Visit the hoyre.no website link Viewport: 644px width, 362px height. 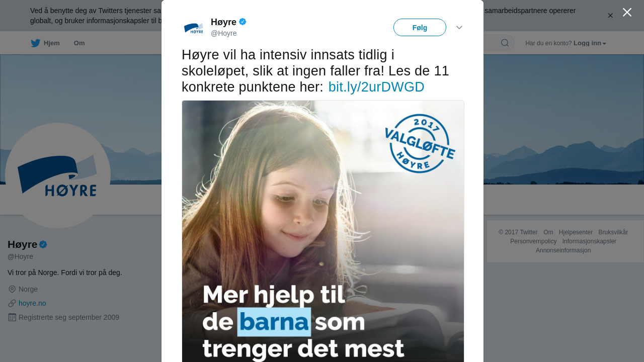[x=32, y=303]
